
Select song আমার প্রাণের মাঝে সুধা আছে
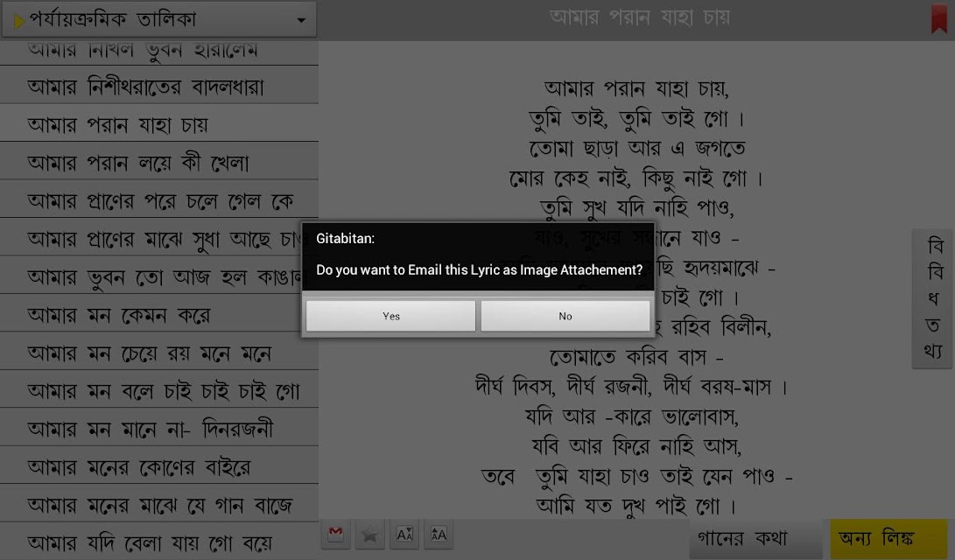coord(159,239)
